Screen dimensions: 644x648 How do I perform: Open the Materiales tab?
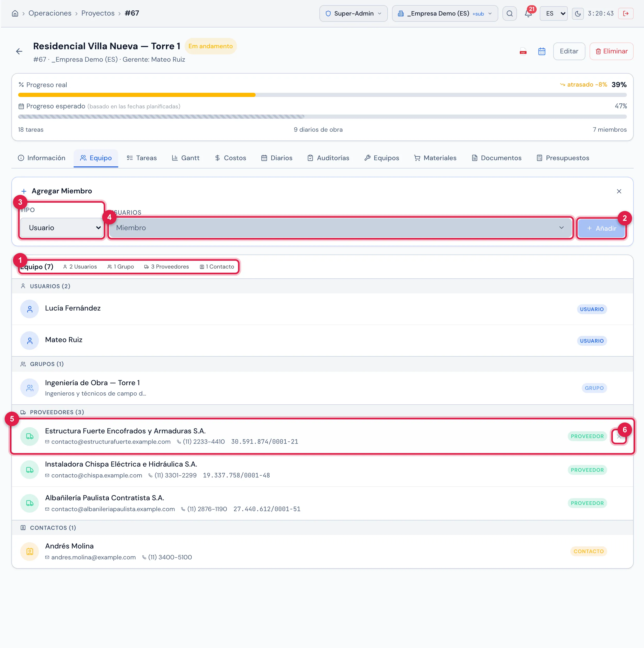(x=435, y=158)
